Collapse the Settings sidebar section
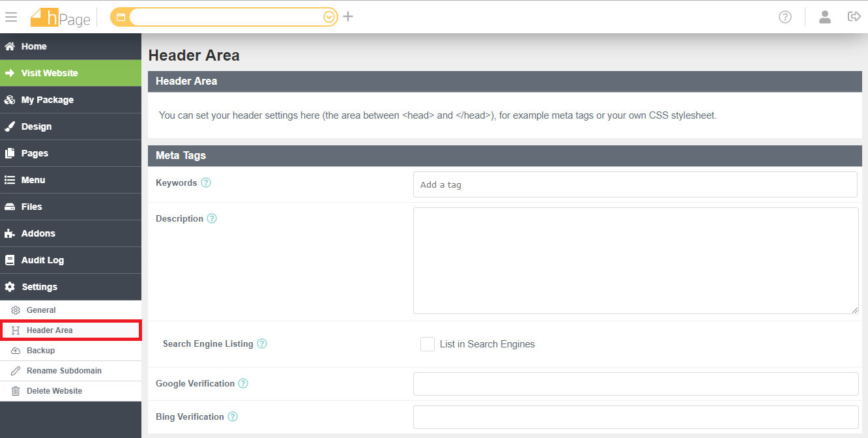The image size is (868, 438). coord(70,287)
